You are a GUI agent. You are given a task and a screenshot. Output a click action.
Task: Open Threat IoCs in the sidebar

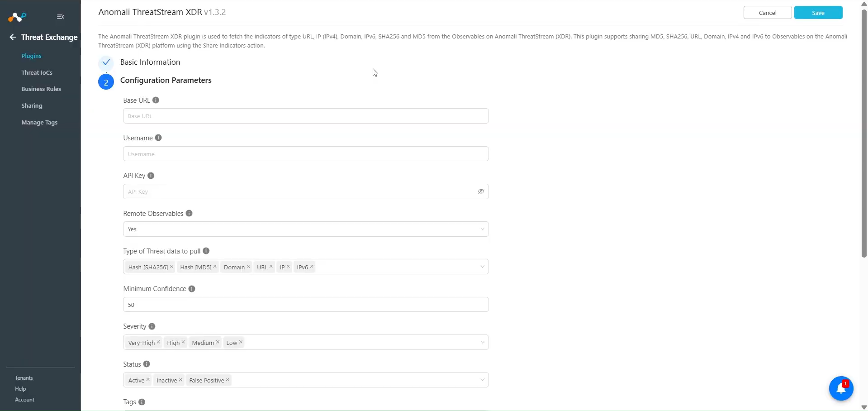(x=37, y=72)
